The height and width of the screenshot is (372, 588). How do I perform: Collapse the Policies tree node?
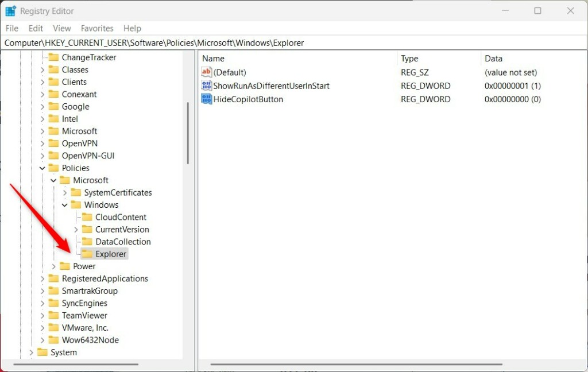(42, 168)
